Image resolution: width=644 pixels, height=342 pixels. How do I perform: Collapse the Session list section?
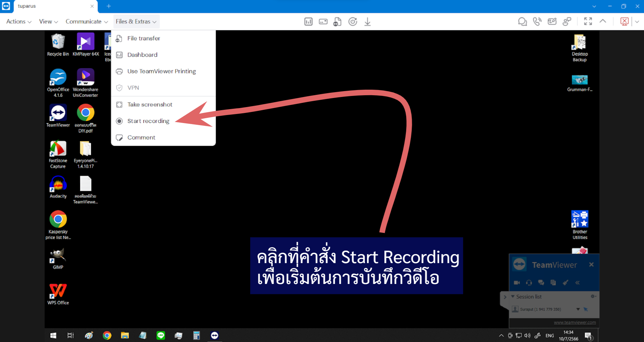coord(513,296)
